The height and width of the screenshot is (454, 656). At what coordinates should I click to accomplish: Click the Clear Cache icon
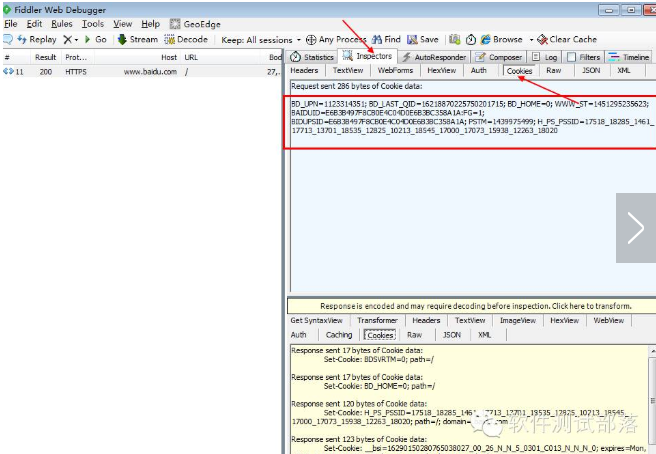tap(541, 40)
